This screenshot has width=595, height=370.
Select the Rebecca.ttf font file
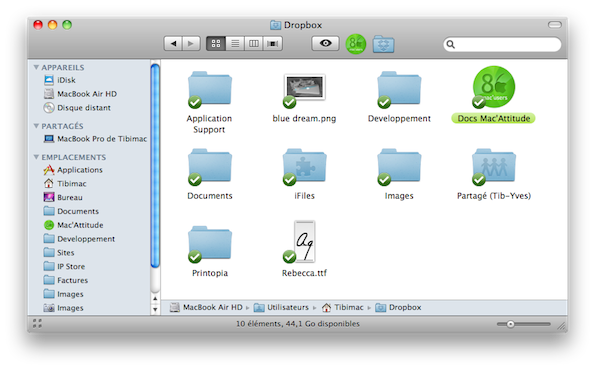point(304,242)
